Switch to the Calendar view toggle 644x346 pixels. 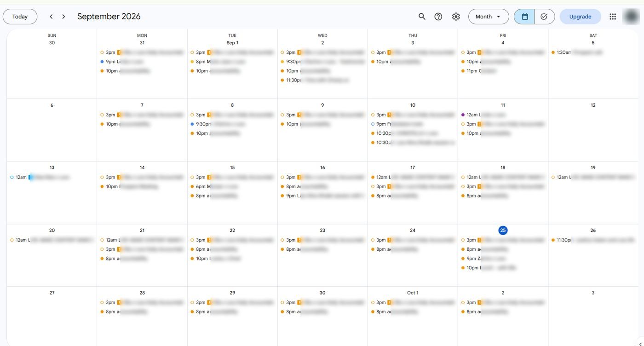(524, 17)
